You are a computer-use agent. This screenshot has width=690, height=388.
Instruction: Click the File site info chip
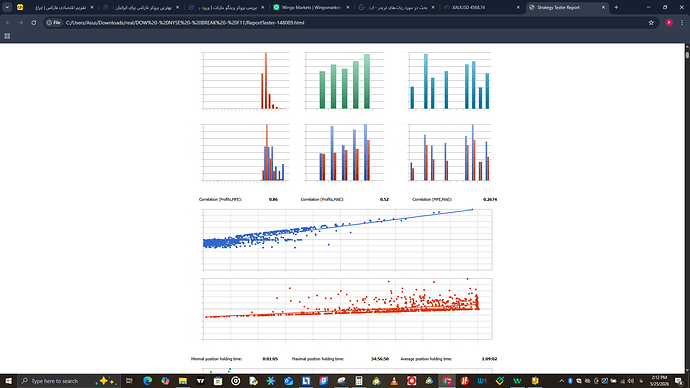click(x=54, y=22)
